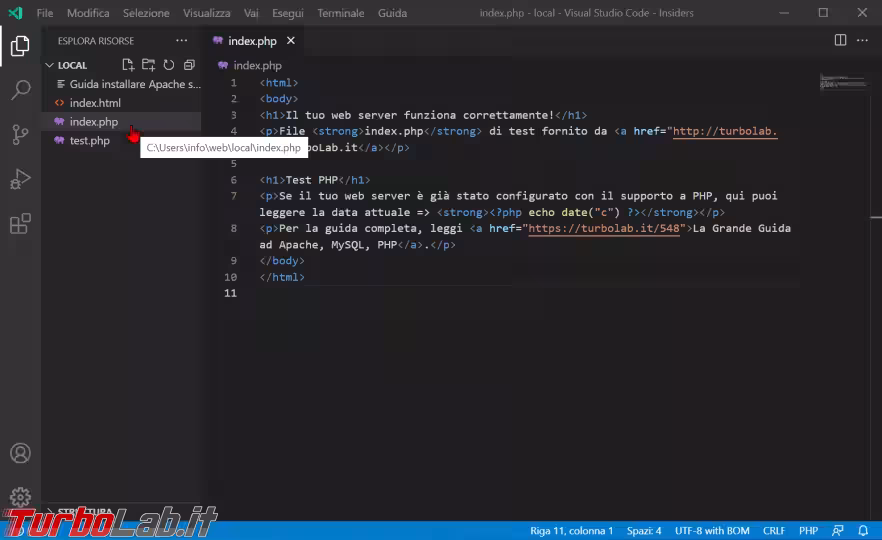
Task: Open the Explorer view in activity bar
Action: point(20,46)
